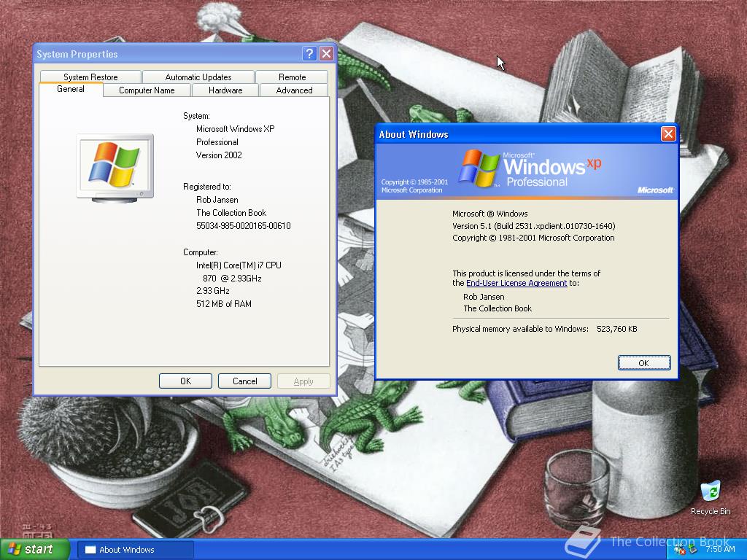The height and width of the screenshot is (560, 747).
Task: Switch to the System Restore tab
Action: point(90,77)
